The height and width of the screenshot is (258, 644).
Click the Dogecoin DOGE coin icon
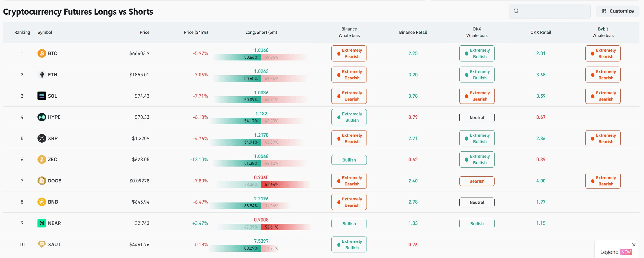(x=42, y=181)
